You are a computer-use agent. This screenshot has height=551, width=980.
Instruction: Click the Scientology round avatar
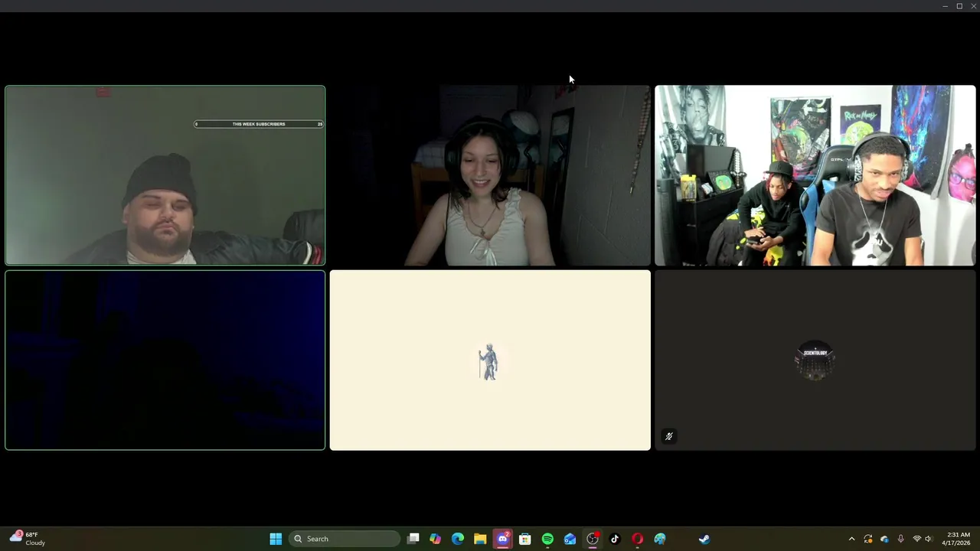click(x=815, y=360)
